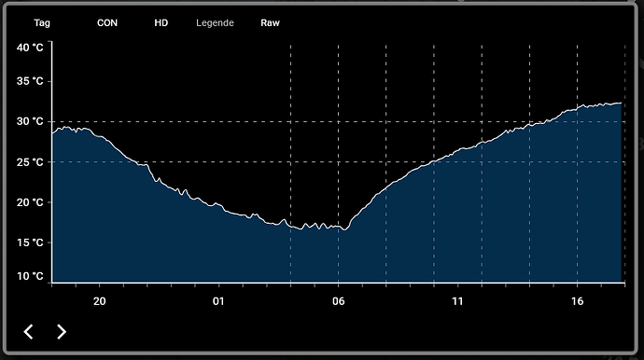Click the 40 °C axis label
Screen dimensions: 644x360
pyautogui.click(x=30, y=48)
